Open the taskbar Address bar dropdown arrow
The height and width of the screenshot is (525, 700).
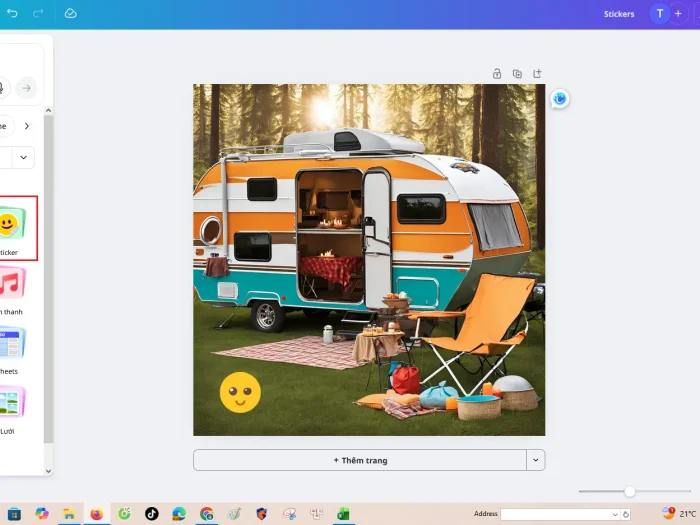[x=615, y=514]
